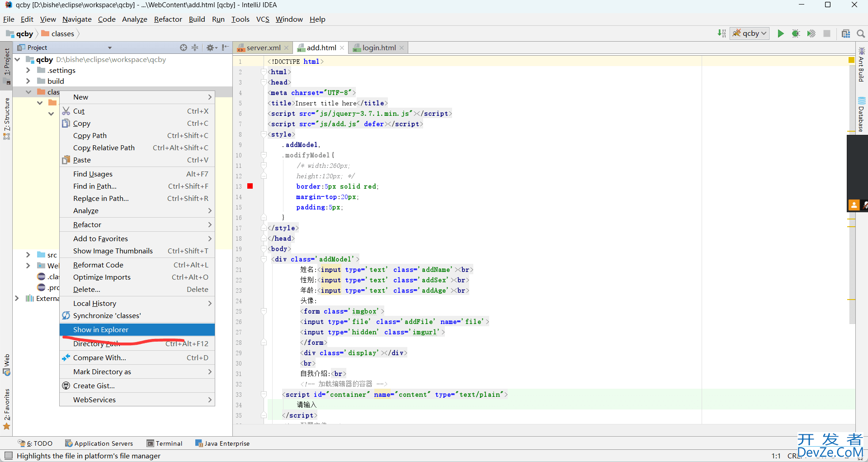
Task: Open Local History submenu
Action: pos(137,303)
